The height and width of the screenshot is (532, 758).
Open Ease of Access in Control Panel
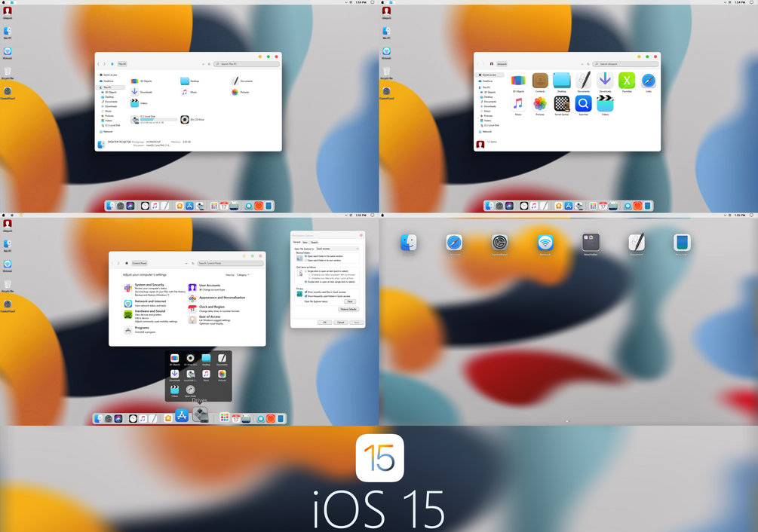[x=210, y=316]
